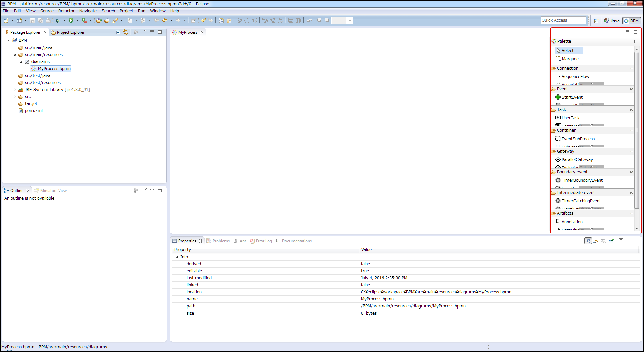Click the palette vertical scrollbar
The width and height of the screenshot is (644, 352).
pyautogui.click(x=637, y=130)
